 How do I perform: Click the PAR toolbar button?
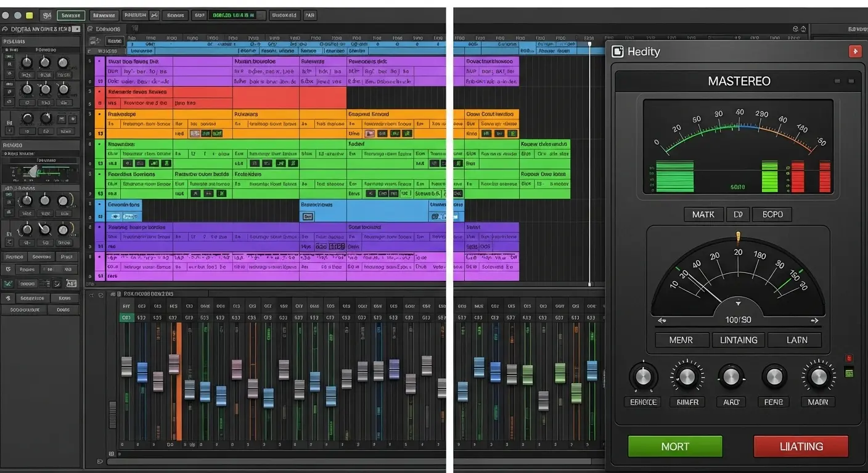(309, 15)
